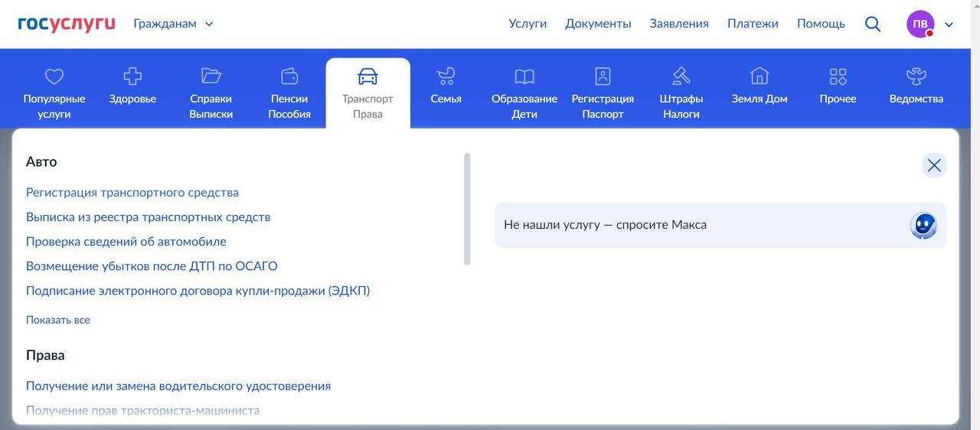Click the Транспорт Права car icon
This screenshot has width=980, height=430.
click(x=368, y=76)
